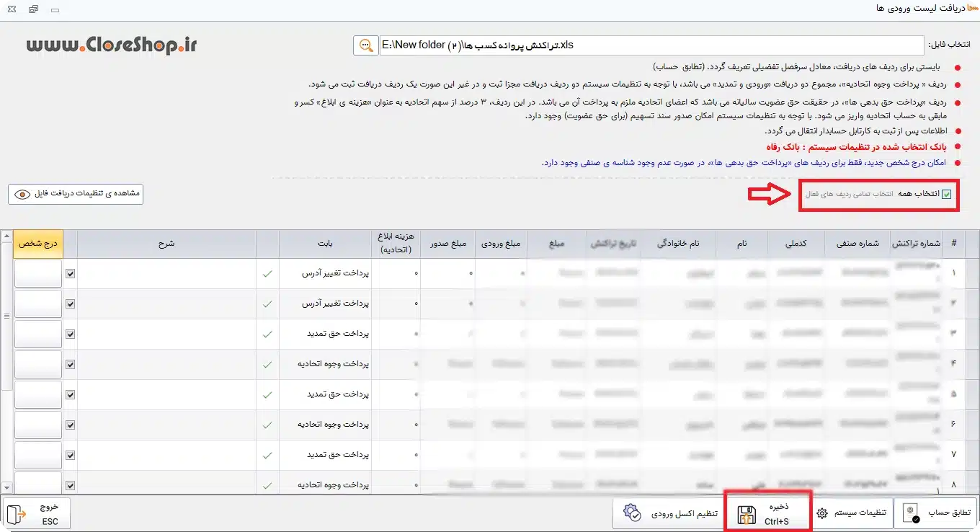This screenshot has width=980, height=532.
Task: Select پرداخت تغییر آدرس cell in row ۲
Action: pyautogui.click(x=326, y=304)
